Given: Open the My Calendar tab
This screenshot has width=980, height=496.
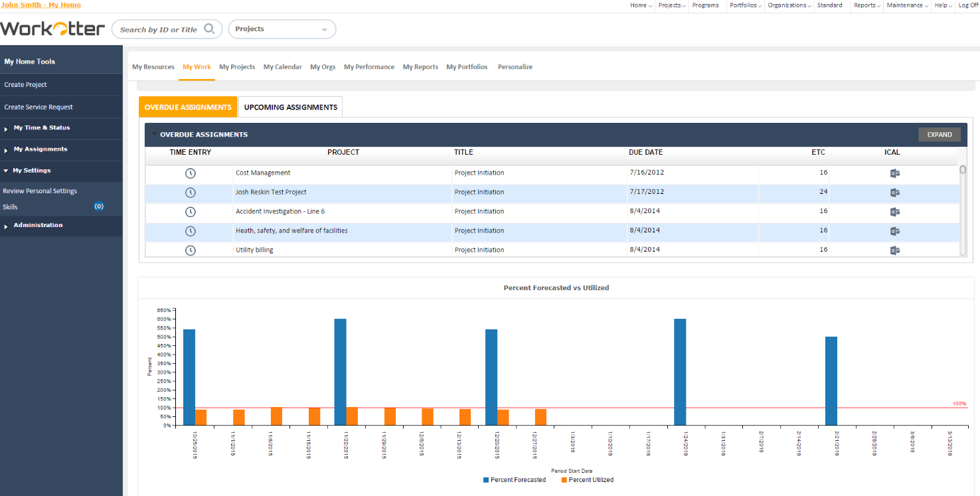Looking at the screenshot, I should [282, 67].
